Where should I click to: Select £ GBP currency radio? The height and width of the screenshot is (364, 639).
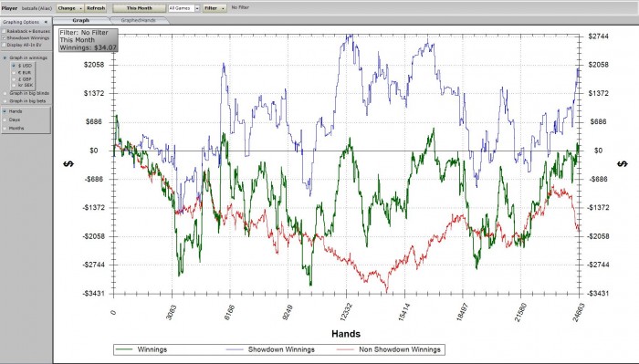click(14, 79)
